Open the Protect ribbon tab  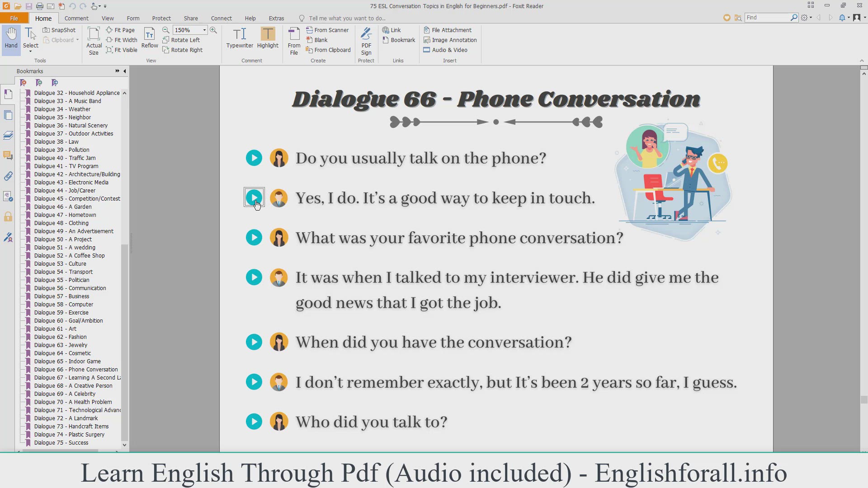point(161,18)
